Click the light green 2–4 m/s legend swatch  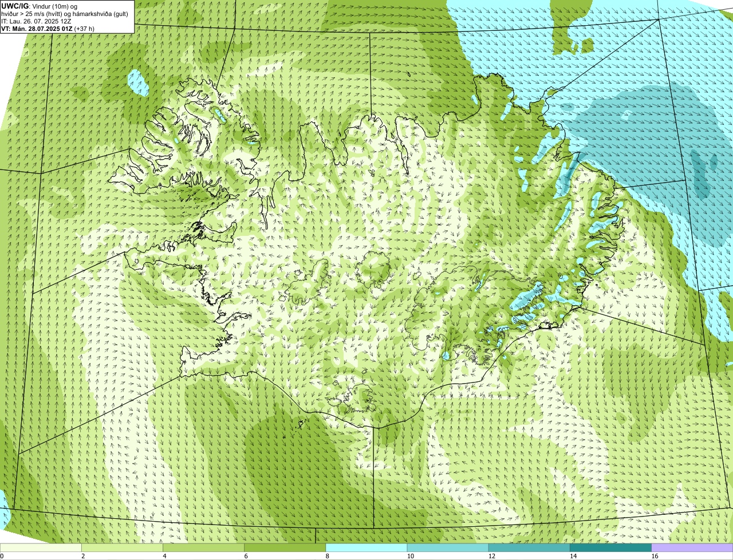[123, 548]
